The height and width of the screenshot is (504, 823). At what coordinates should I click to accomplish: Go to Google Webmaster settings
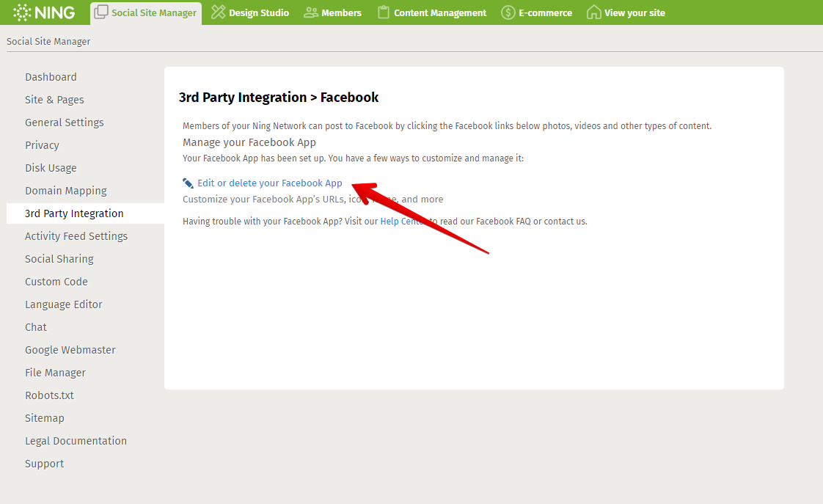tap(70, 350)
